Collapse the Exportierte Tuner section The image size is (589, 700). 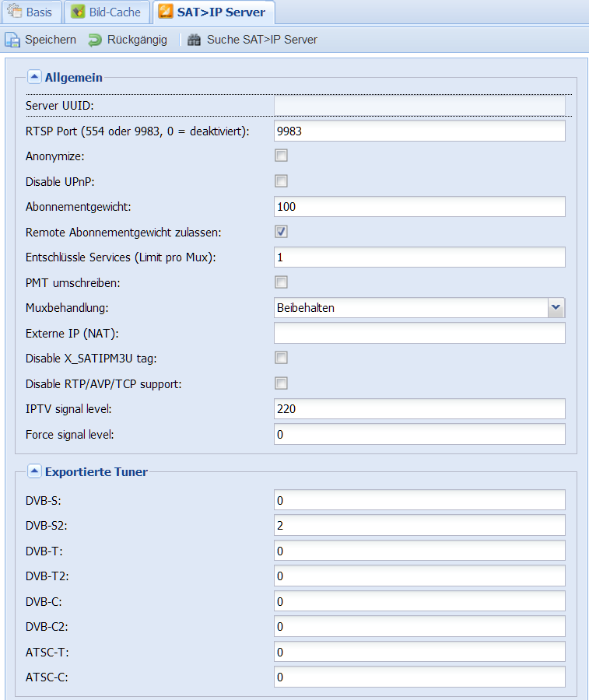[x=34, y=471]
